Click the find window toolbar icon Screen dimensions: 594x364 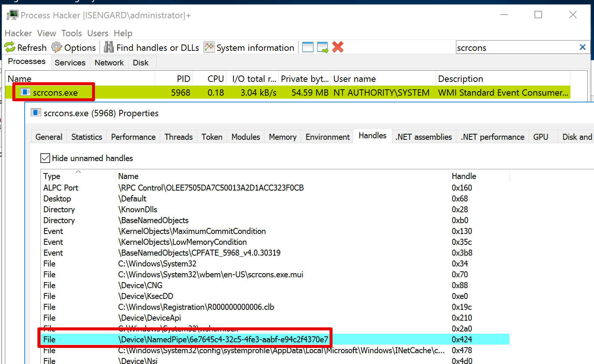(308, 47)
